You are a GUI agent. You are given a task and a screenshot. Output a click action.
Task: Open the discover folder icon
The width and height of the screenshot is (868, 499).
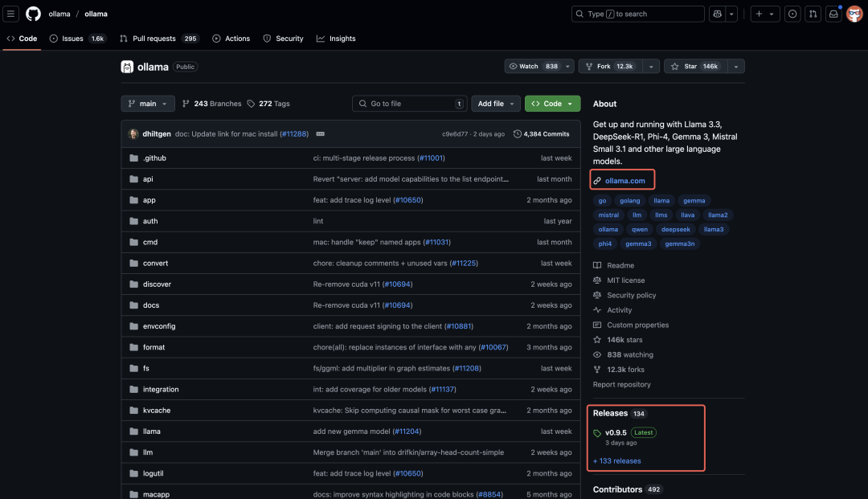133,284
